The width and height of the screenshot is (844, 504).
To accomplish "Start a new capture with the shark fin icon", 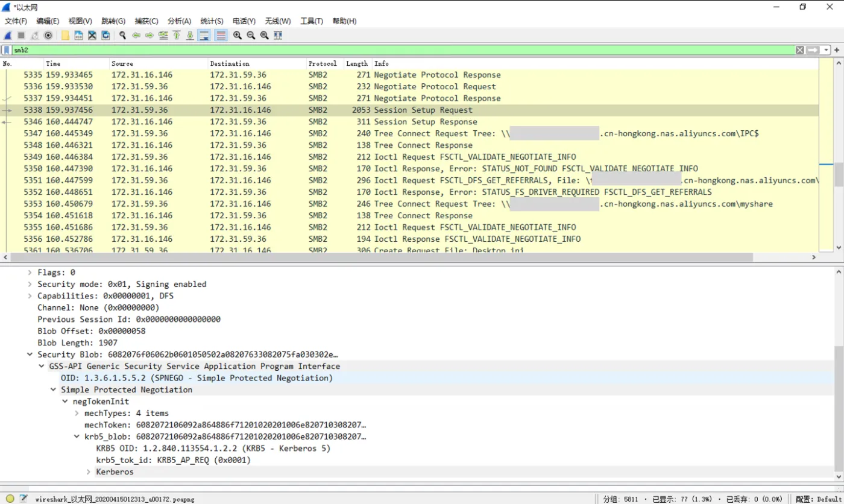I will (x=8, y=36).
